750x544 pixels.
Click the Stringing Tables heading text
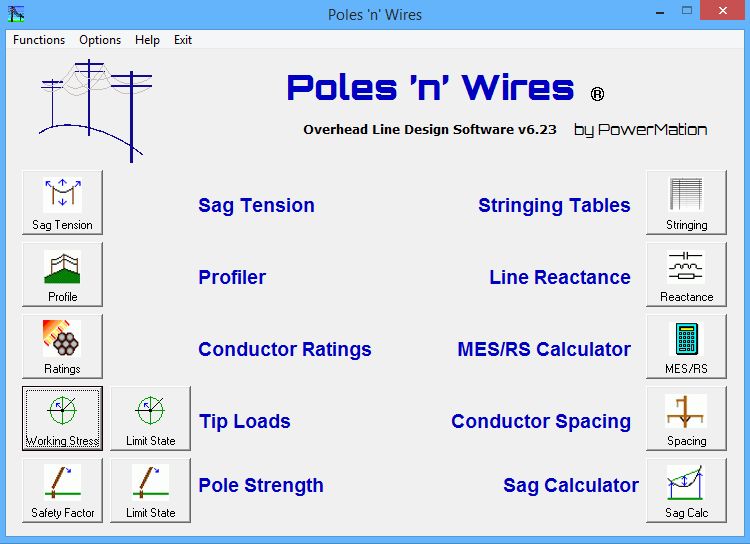pos(554,206)
